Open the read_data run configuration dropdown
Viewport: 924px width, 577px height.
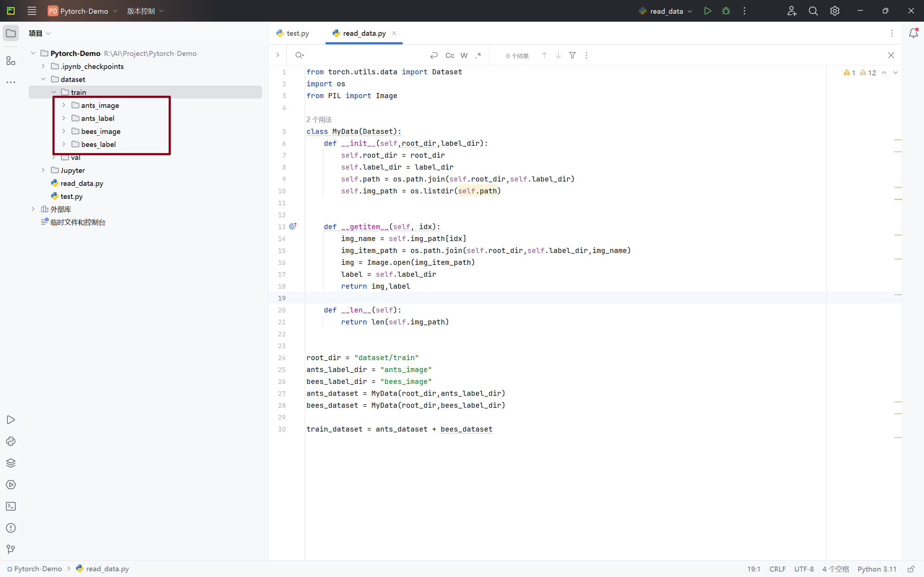[x=666, y=11]
